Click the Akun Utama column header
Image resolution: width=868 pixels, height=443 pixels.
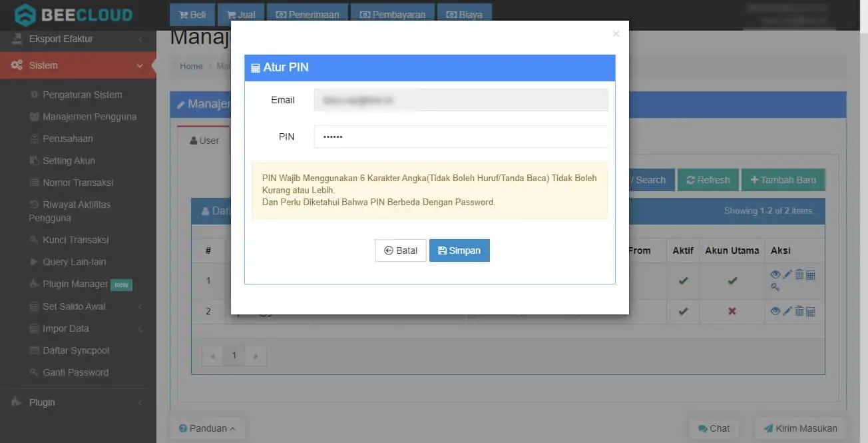click(732, 250)
